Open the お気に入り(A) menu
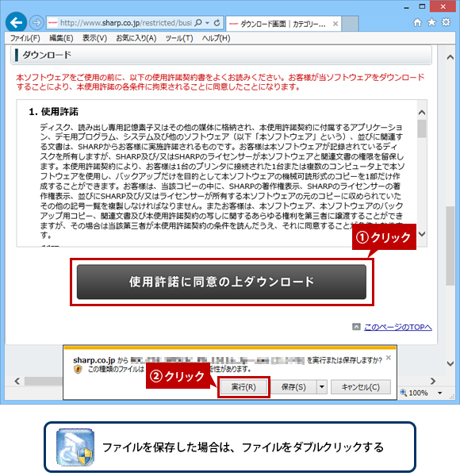The height and width of the screenshot is (476, 460). tap(136, 38)
